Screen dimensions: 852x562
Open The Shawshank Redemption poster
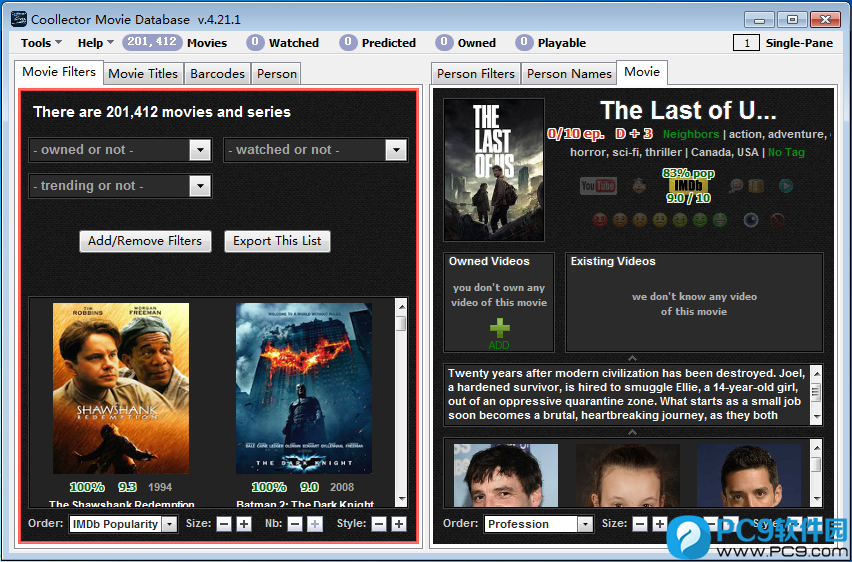point(121,388)
